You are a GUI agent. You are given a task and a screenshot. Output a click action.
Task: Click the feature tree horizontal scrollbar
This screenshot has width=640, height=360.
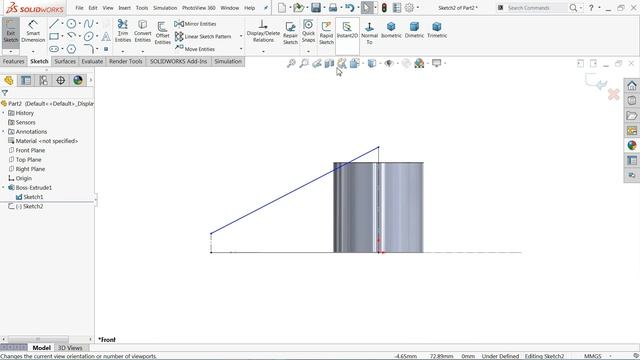[x=38, y=339]
